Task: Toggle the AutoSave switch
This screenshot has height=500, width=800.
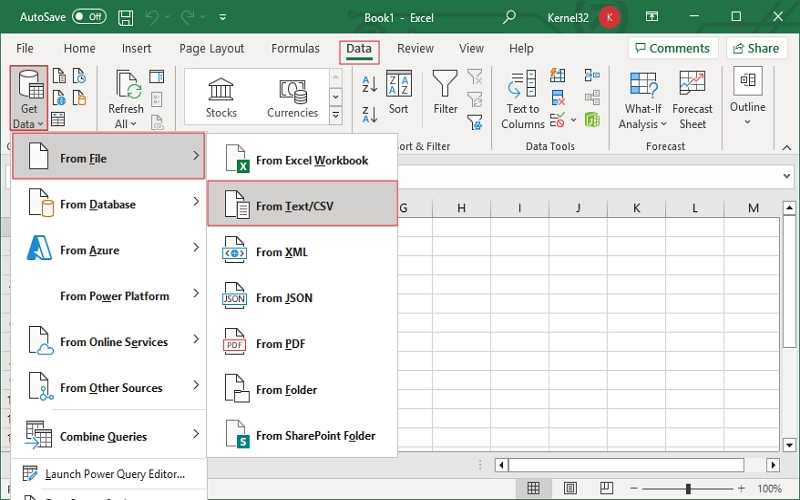Action: click(x=89, y=17)
